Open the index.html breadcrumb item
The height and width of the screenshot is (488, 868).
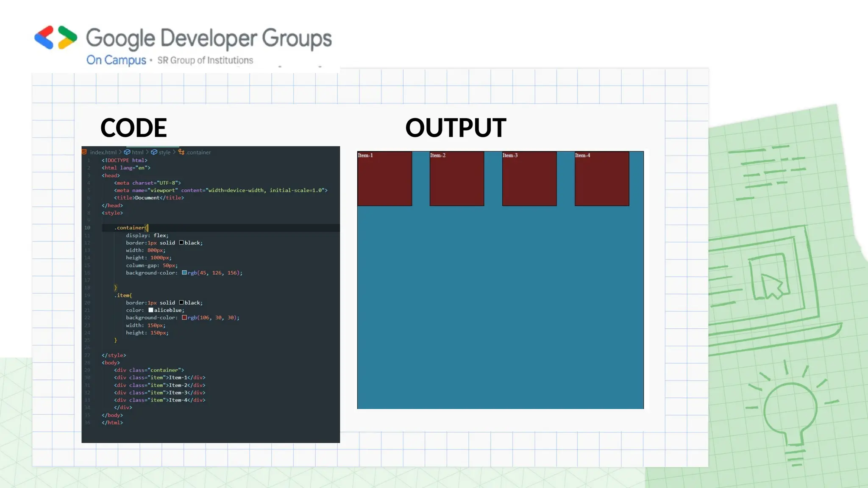[103, 152]
